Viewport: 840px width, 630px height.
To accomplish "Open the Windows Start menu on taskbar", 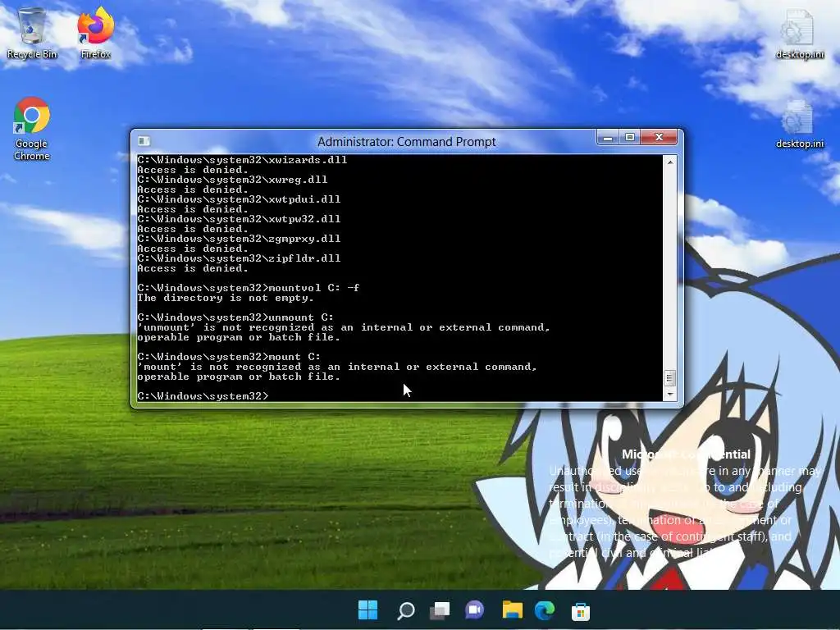I will [367, 609].
